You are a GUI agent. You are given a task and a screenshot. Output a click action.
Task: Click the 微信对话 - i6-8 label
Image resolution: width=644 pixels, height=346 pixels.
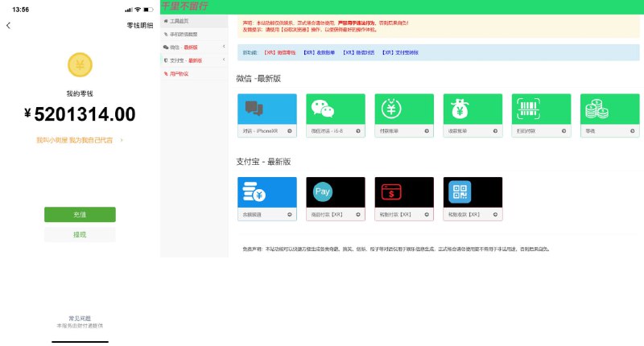click(327, 131)
